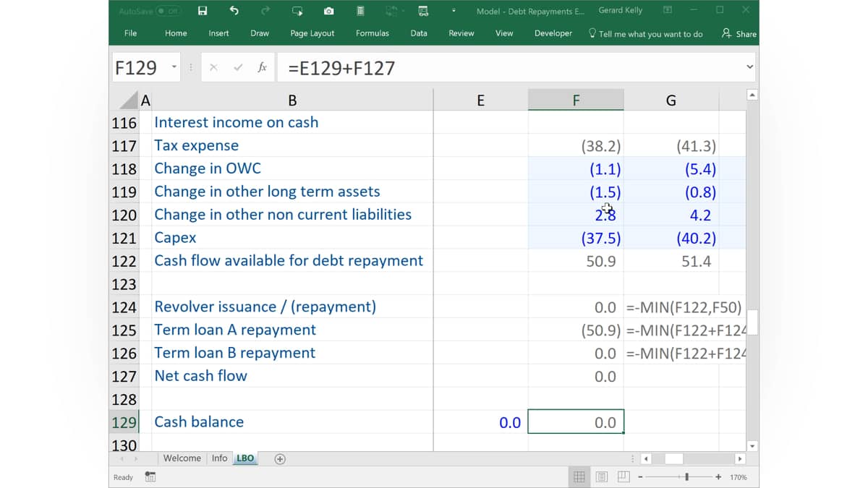Click horizontal scrollbar left arrow
The height and width of the screenshot is (488, 868).
click(x=647, y=458)
